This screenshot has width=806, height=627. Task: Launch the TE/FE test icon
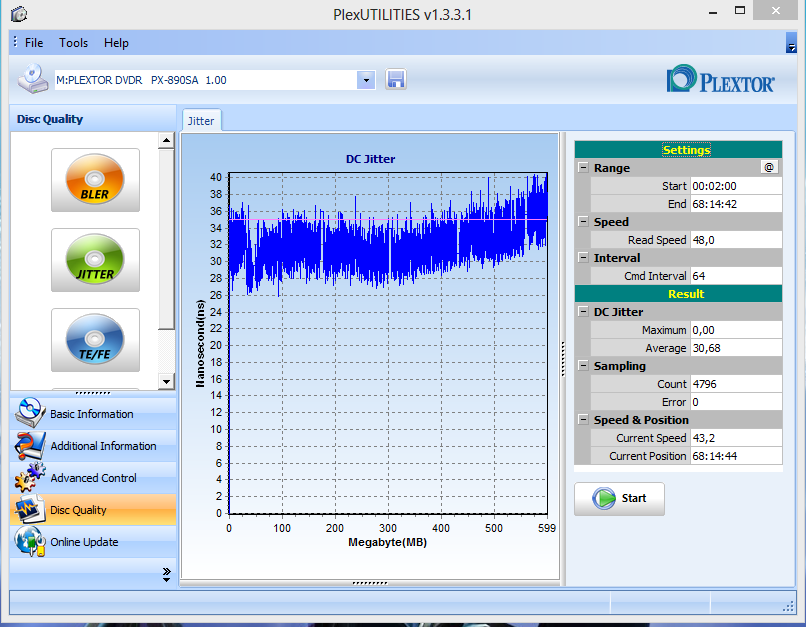(95, 340)
